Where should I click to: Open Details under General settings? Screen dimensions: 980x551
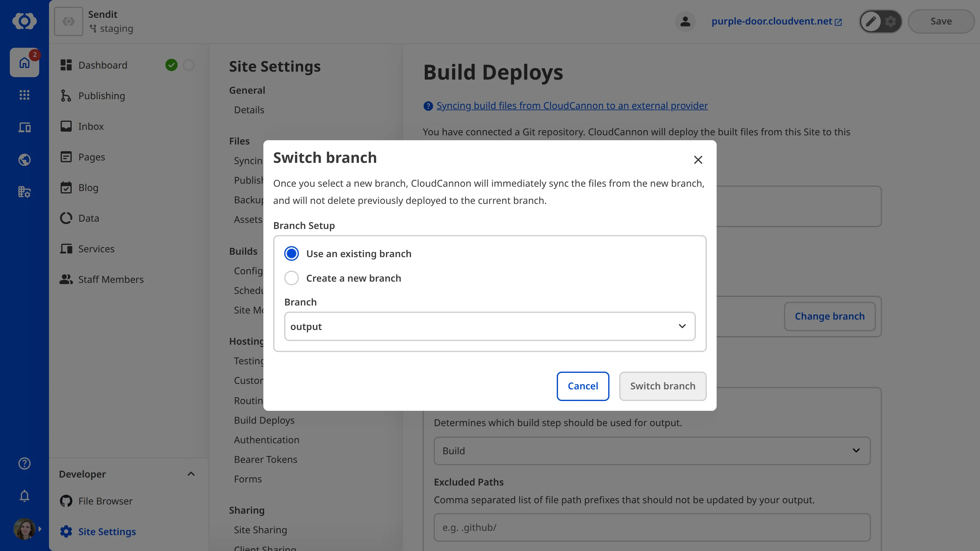tap(249, 110)
